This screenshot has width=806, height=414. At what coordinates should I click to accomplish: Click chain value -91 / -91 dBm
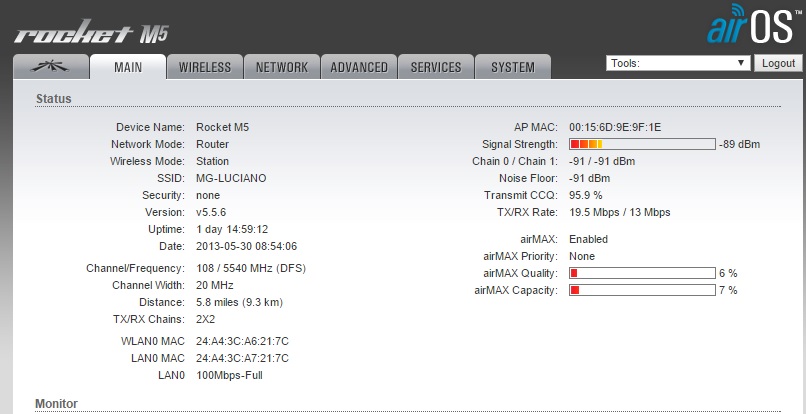pyautogui.click(x=602, y=161)
